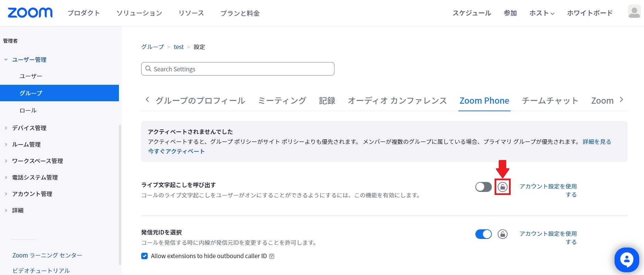The image size is (644, 275).
Task: Click the スケジュール link
Action: click(472, 13)
